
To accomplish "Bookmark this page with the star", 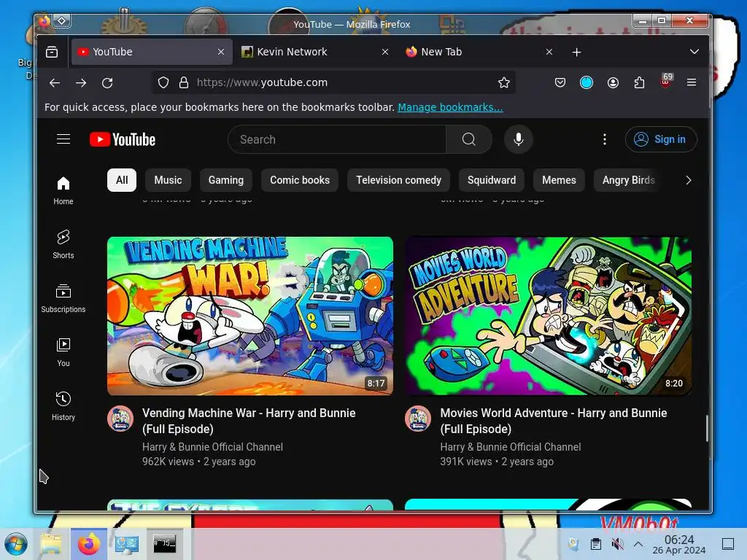I will 504,83.
